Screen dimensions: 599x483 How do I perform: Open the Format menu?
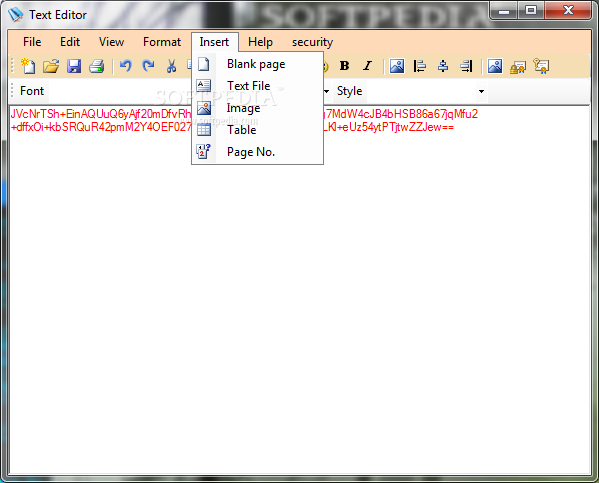tap(162, 42)
